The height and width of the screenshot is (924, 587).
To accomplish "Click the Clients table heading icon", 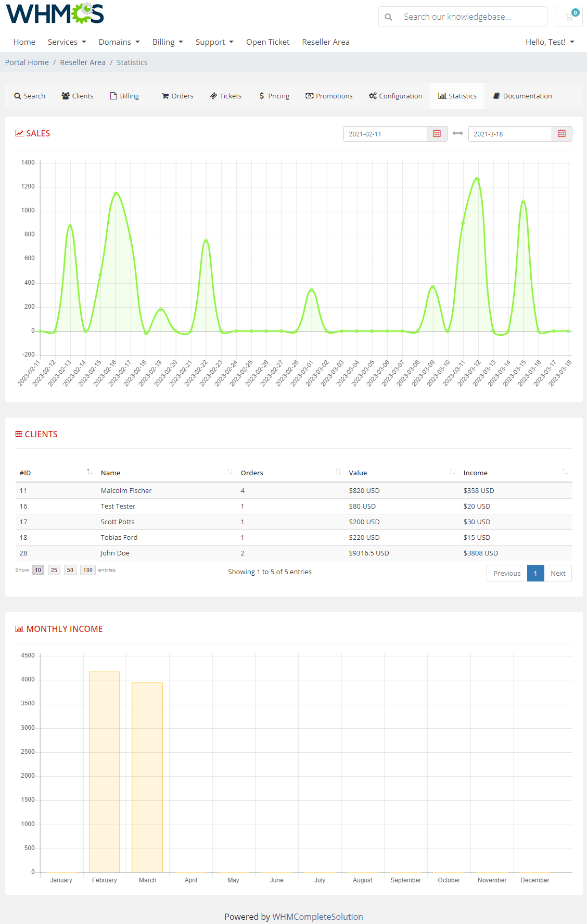I will pyautogui.click(x=19, y=434).
